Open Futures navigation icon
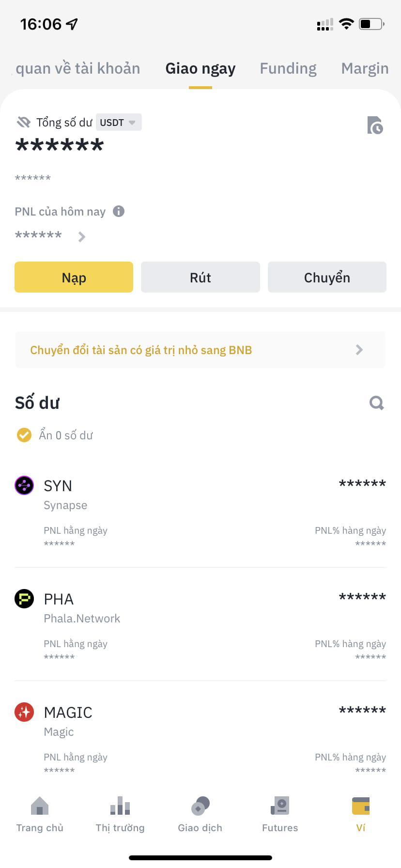This screenshot has height=868, width=401. click(280, 806)
